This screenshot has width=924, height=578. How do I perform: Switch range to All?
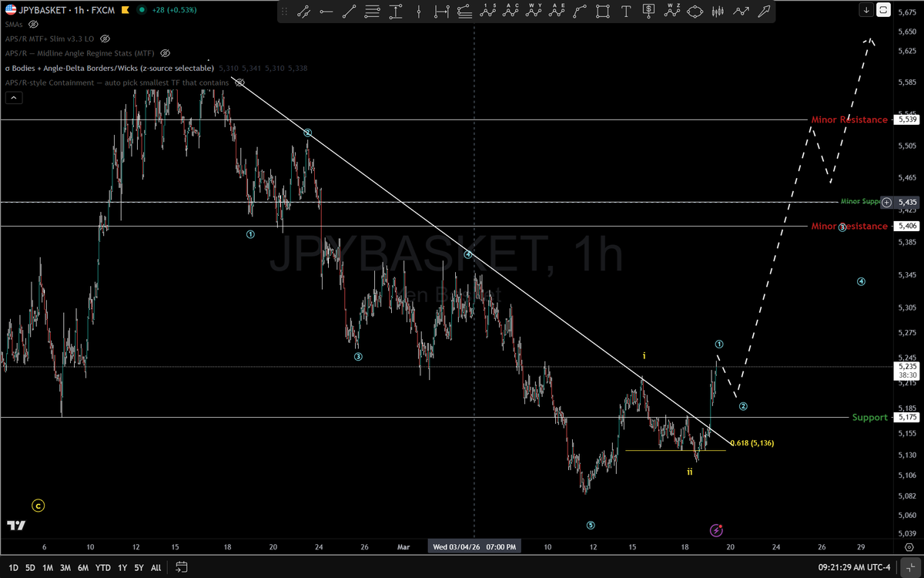156,567
